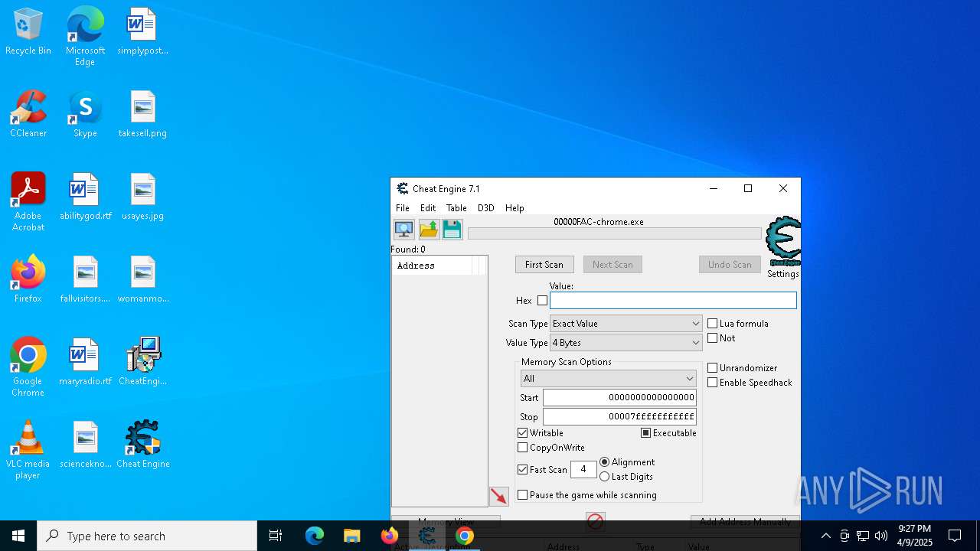This screenshot has width=980, height=551.
Task: Click the scan Value input field
Action: point(673,301)
